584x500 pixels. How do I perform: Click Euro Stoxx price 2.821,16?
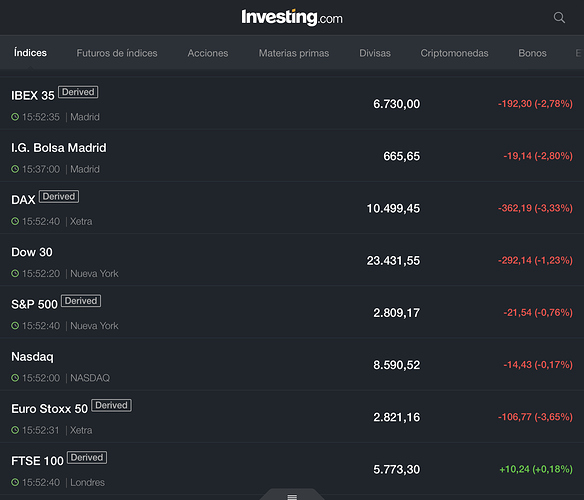click(396, 417)
